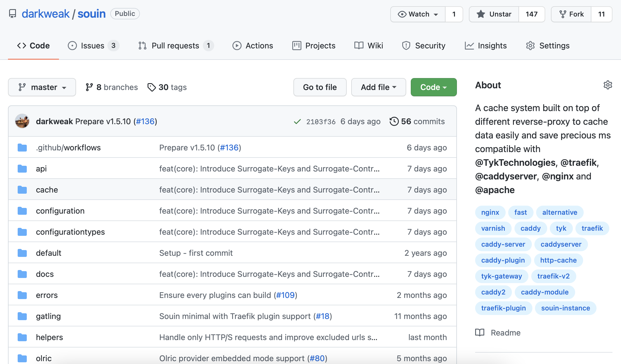Switch to the Issues tab
Viewport: 621px width, 364px height.
tap(93, 46)
